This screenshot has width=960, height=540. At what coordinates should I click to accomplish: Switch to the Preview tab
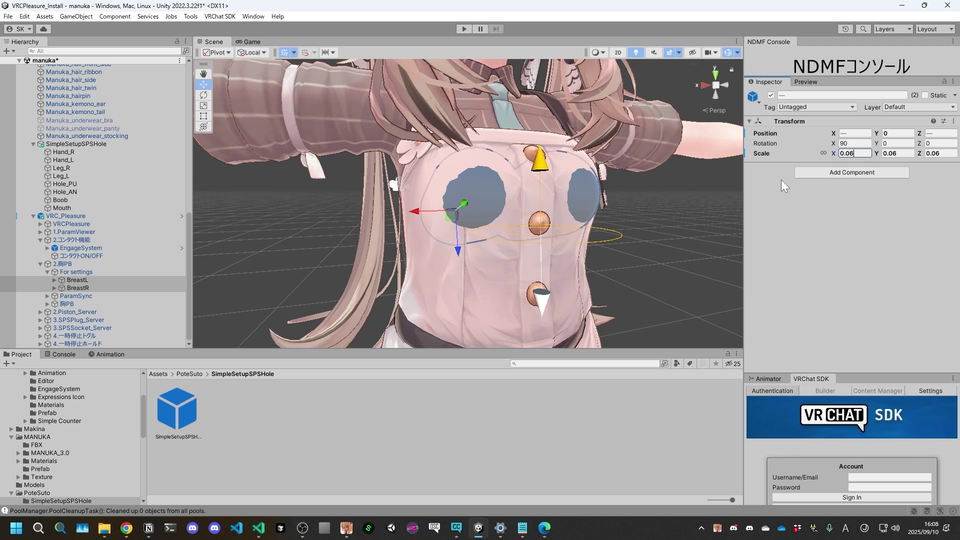(x=806, y=82)
